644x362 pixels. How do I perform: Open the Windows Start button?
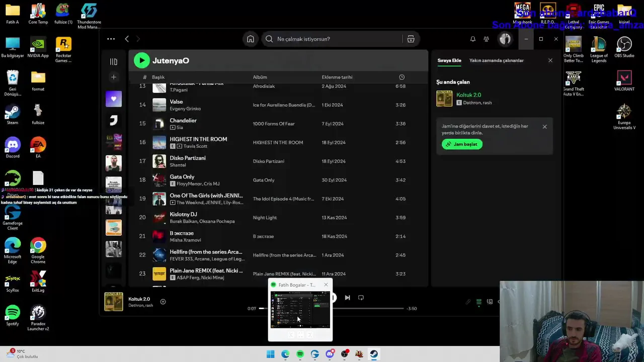click(270, 354)
